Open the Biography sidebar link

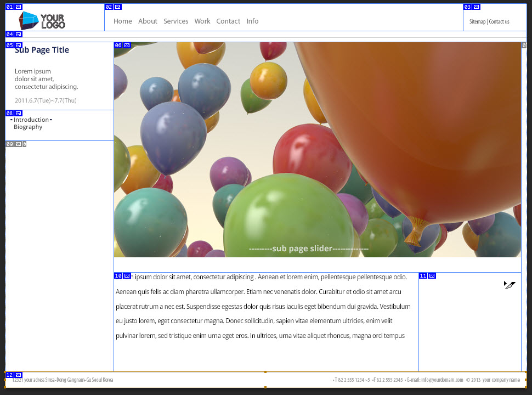click(28, 127)
